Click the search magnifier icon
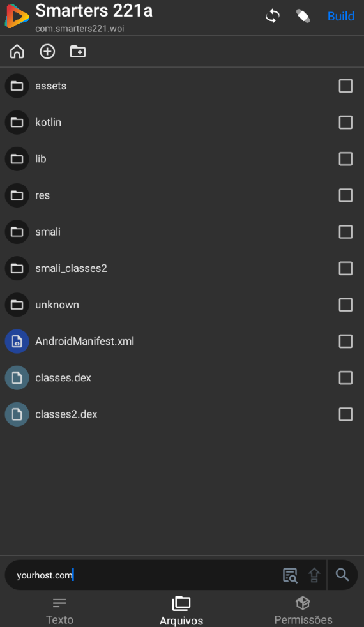This screenshot has width=364, height=627. pyautogui.click(x=342, y=575)
